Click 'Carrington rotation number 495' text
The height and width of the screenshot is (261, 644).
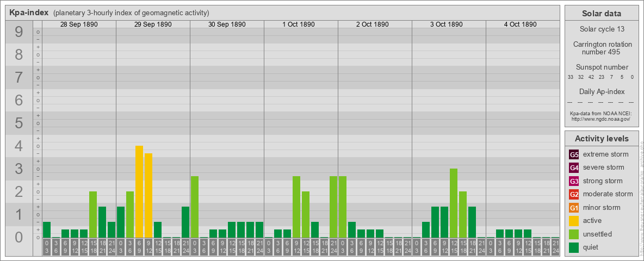point(603,48)
